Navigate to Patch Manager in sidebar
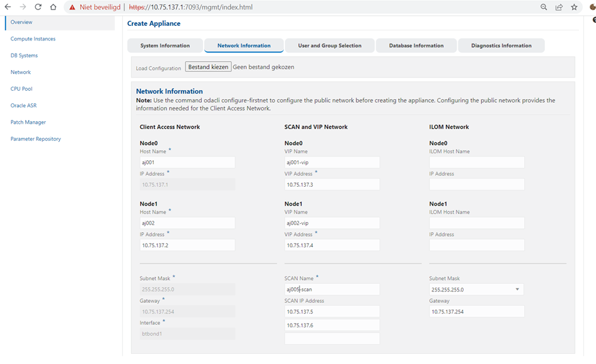Screen dimensions: 596x364 click(x=28, y=122)
